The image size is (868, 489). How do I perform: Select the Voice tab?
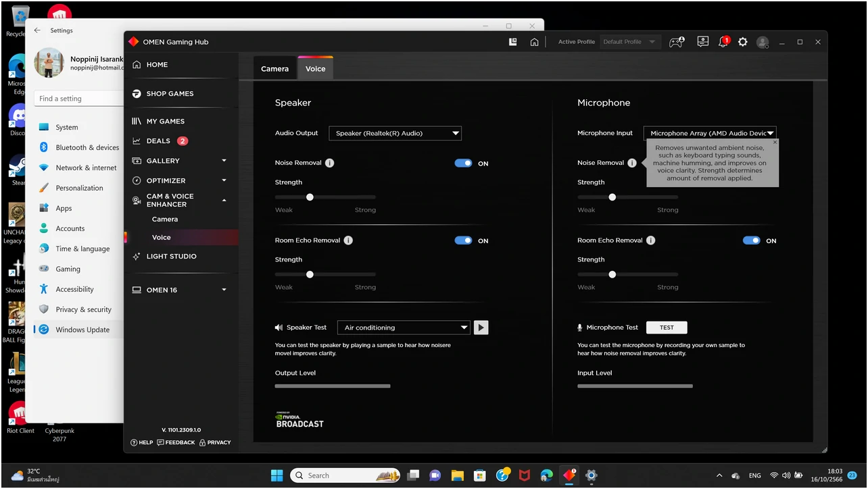pyautogui.click(x=315, y=68)
